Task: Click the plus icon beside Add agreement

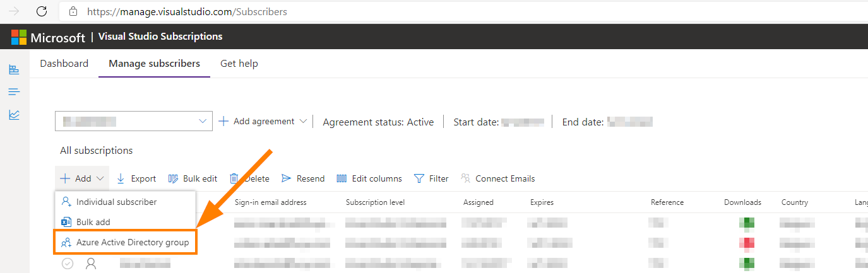Action: [223, 121]
